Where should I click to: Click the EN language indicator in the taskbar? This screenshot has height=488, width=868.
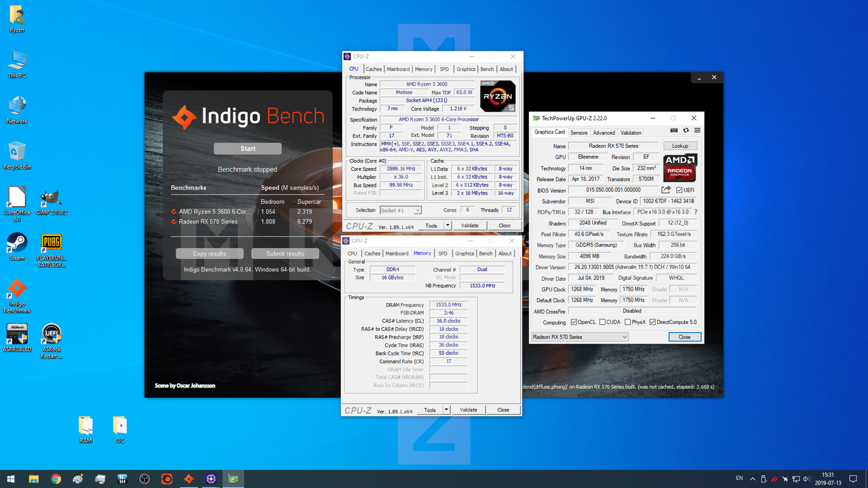coord(739,479)
